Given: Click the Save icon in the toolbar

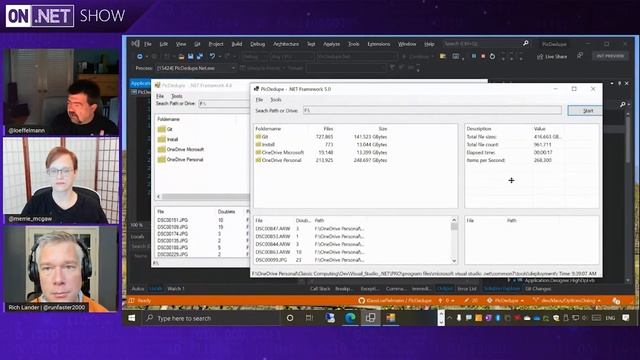Looking at the screenshot, I should point(191,56).
